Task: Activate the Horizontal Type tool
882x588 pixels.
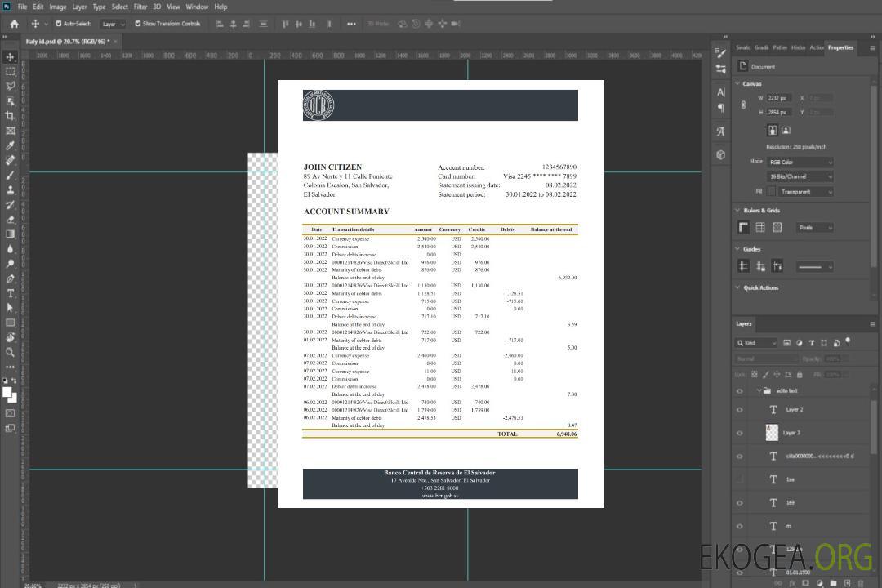Action: 11,293
